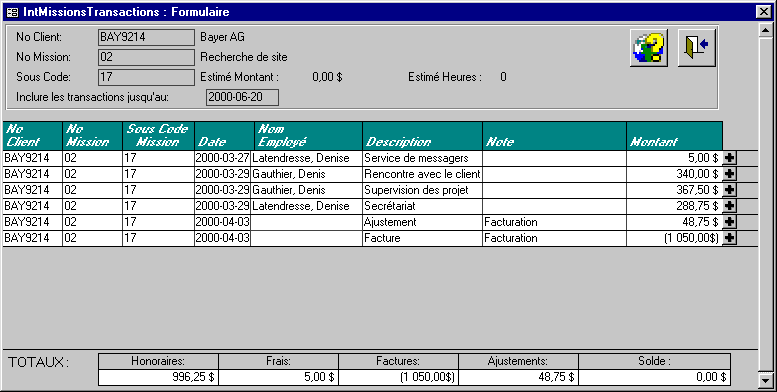Select the Rencontre avec le client cell

pyautogui.click(x=422, y=174)
